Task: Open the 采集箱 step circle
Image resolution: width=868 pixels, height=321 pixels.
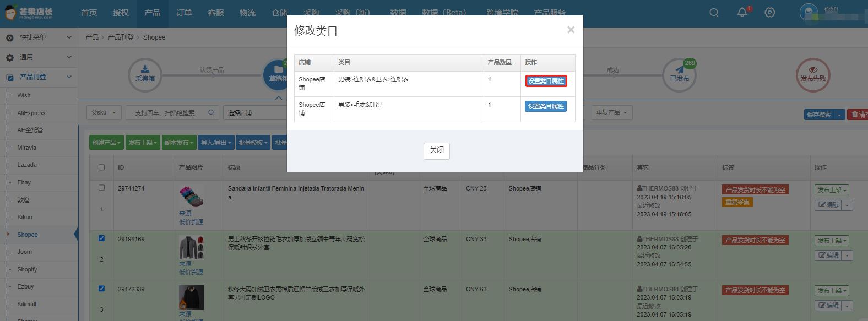Action: 145,75
